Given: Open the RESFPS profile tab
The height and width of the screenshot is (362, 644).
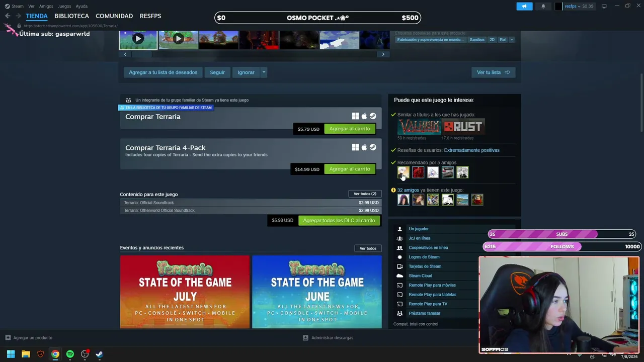Looking at the screenshot, I should pos(150,16).
